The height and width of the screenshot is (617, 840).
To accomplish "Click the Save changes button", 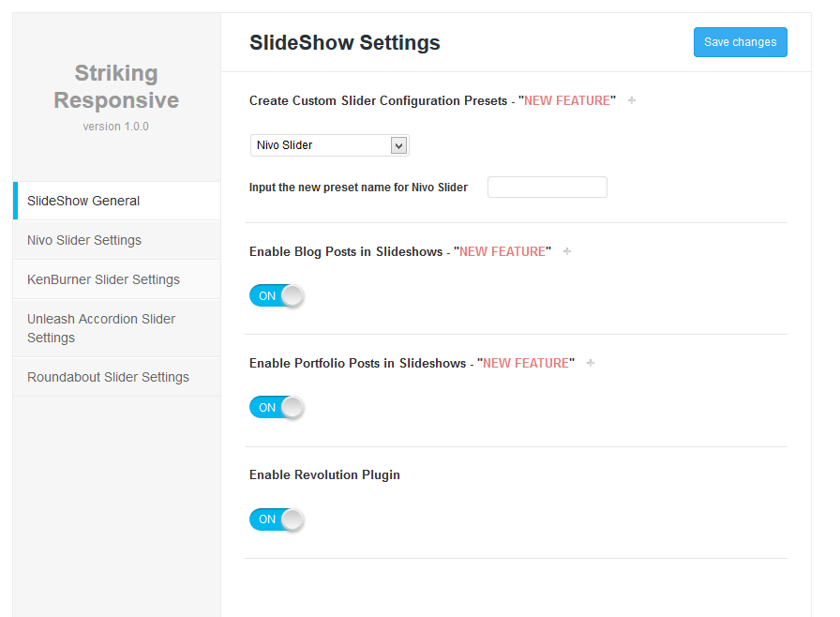I will tap(740, 42).
